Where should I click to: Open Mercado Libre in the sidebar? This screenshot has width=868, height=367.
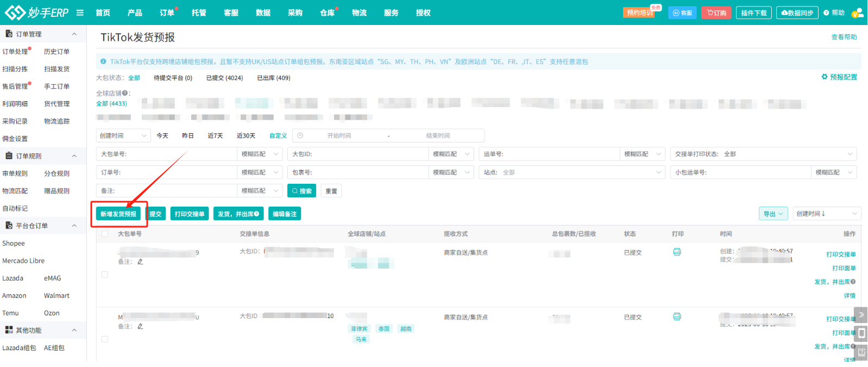(x=23, y=261)
